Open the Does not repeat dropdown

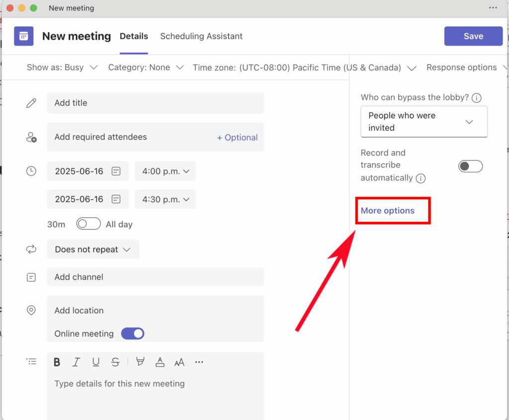[93, 250]
